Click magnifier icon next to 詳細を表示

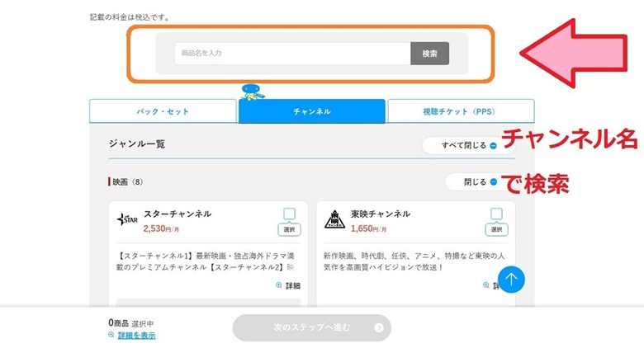point(111,336)
